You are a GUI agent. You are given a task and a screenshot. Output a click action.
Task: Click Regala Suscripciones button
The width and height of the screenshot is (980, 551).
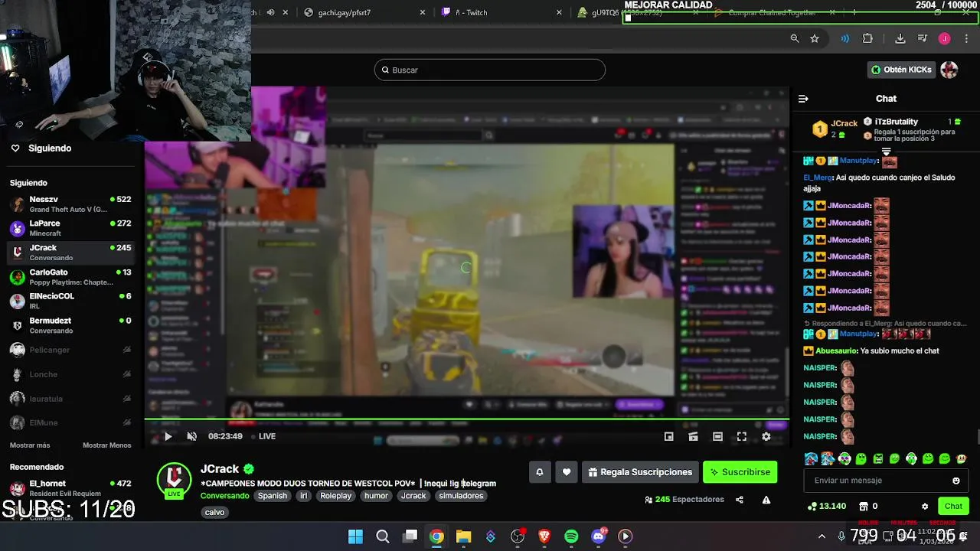(639, 472)
